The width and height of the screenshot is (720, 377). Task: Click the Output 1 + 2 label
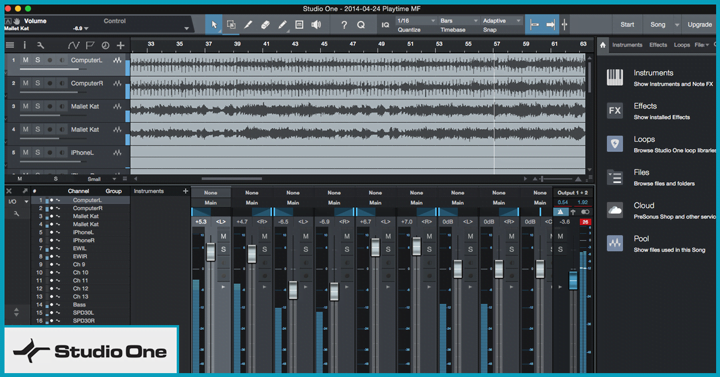coord(572,193)
